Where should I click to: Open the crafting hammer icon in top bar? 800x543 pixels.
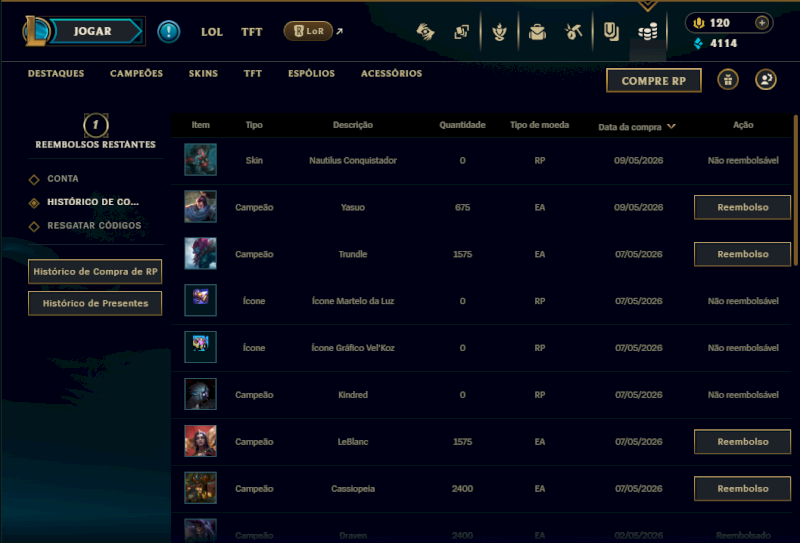425,32
